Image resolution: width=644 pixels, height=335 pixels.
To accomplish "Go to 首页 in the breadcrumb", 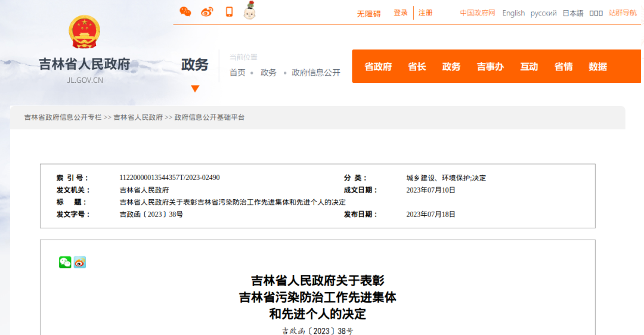I will pos(237,73).
